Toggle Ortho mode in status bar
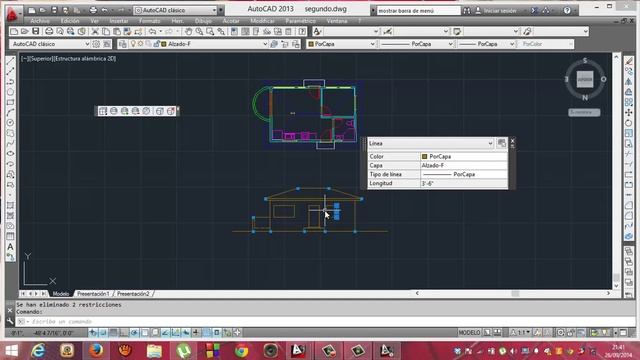 click(x=124, y=333)
